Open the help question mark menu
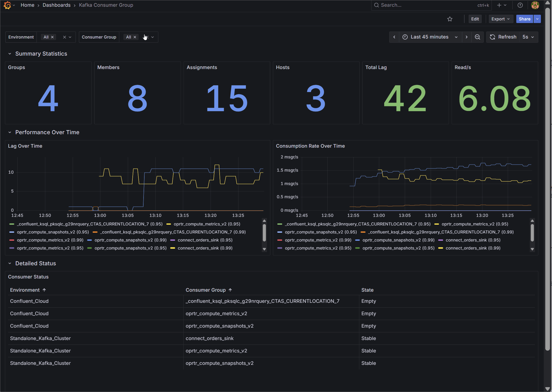This screenshot has height=392, width=552. click(x=520, y=5)
